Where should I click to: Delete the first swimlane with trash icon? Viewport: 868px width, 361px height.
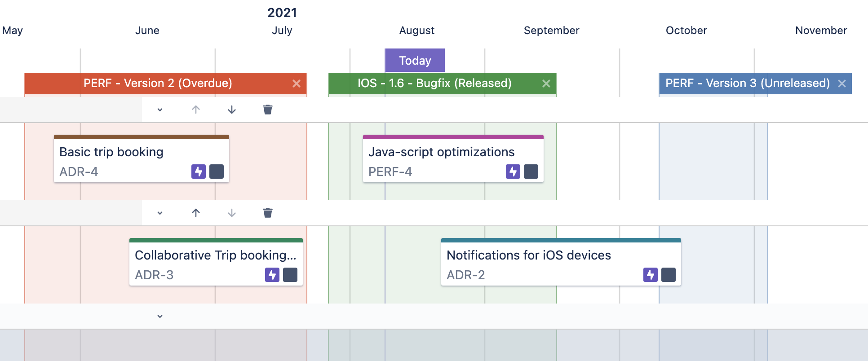tap(268, 110)
